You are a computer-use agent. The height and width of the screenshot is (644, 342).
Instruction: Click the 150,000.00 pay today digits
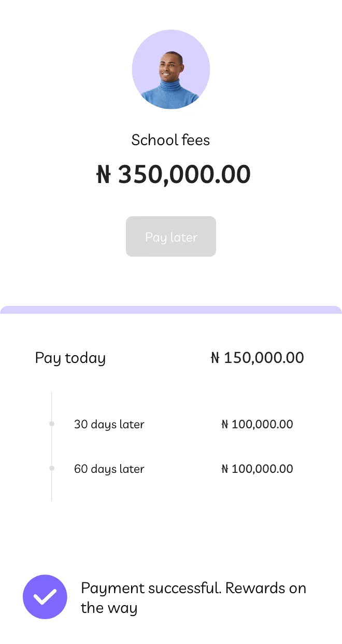[x=264, y=358]
